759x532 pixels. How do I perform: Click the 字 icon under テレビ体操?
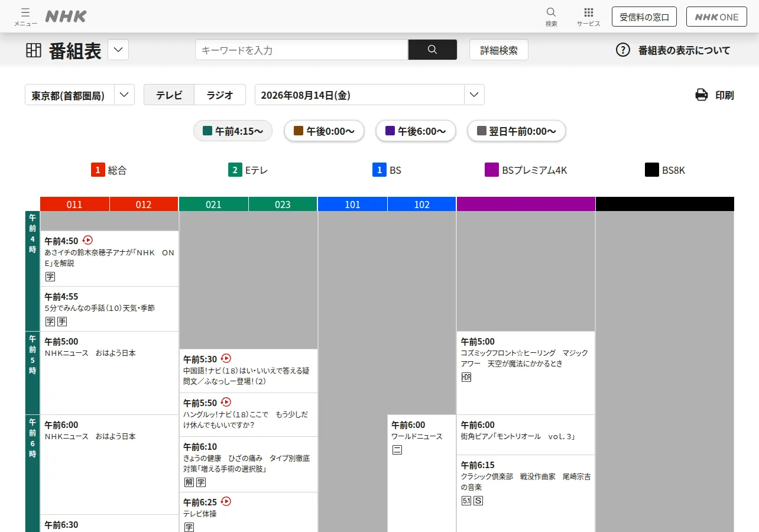point(189,527)
